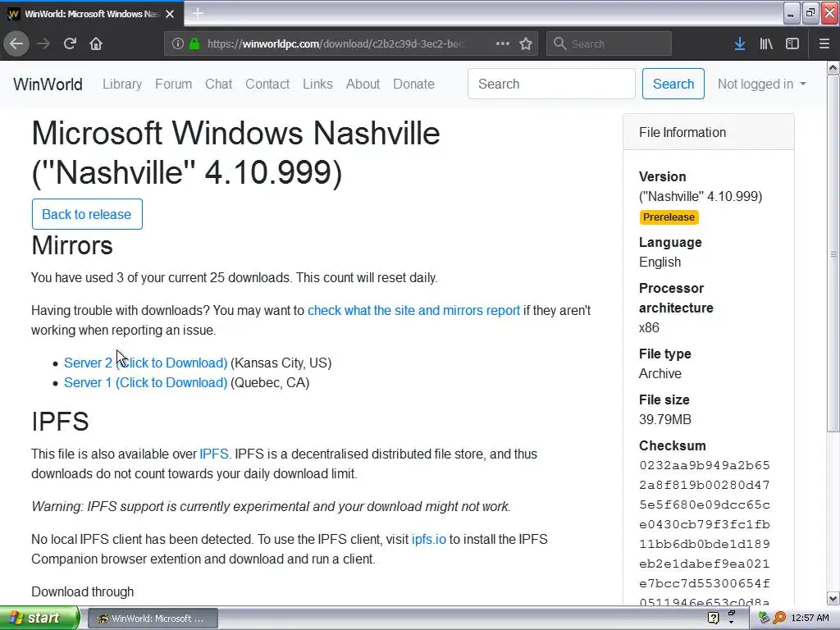Show site information icon in address bar
The image size is (840, 630).
pos(178,44)
